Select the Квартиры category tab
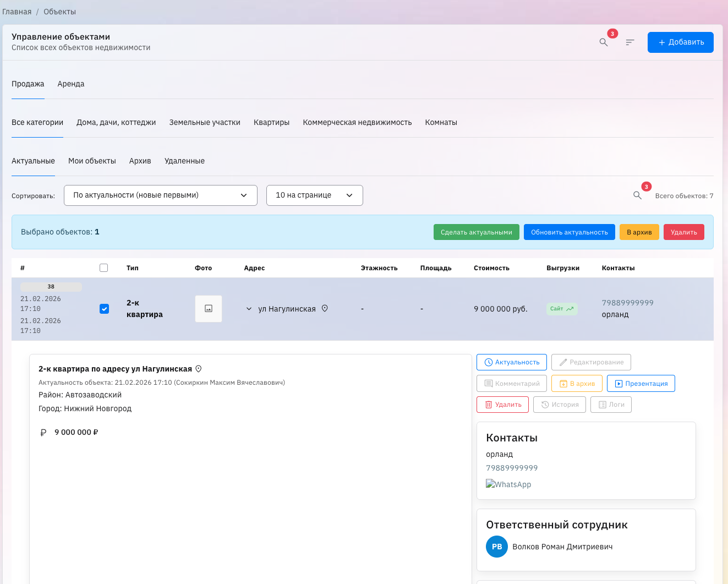The width and height of the screenshot is (728, 584). click(x=271, y=122)
